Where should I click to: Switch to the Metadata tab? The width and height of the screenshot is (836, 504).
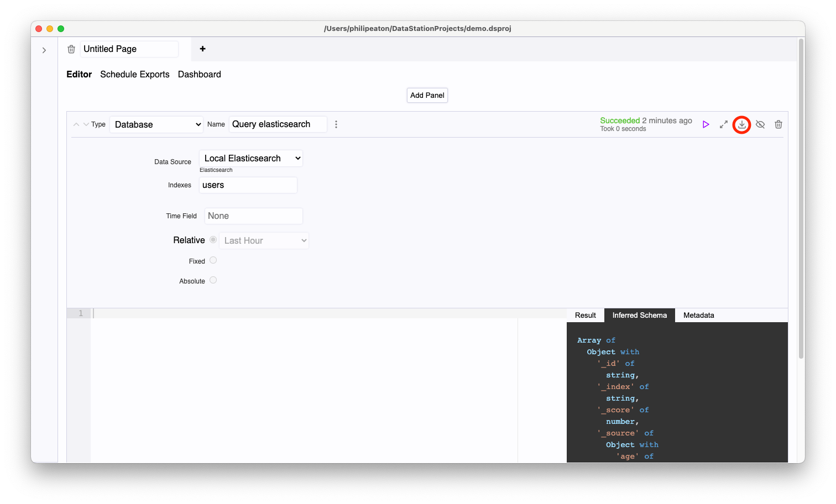click(698, 315)
